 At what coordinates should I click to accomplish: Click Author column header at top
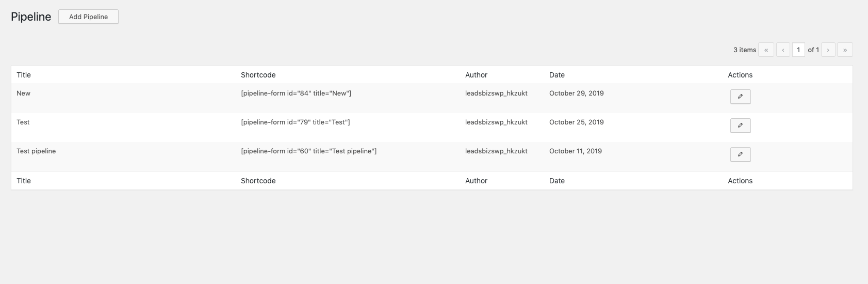(x=476, y=75)
